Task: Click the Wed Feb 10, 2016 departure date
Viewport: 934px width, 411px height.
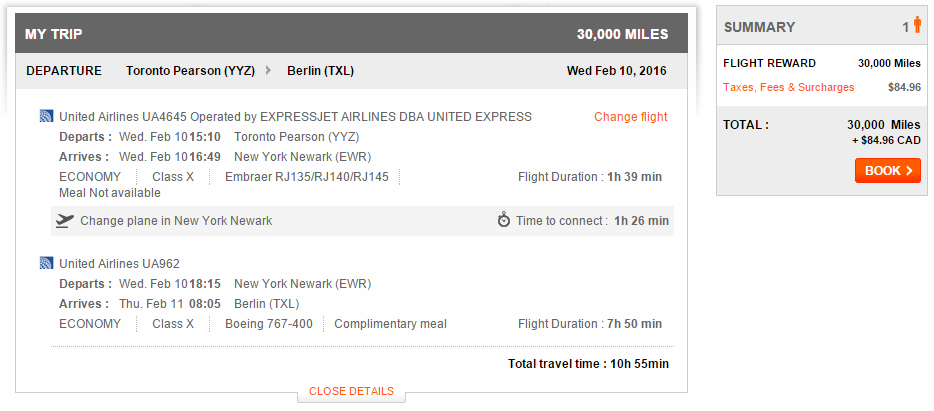Action: [617, 71]
